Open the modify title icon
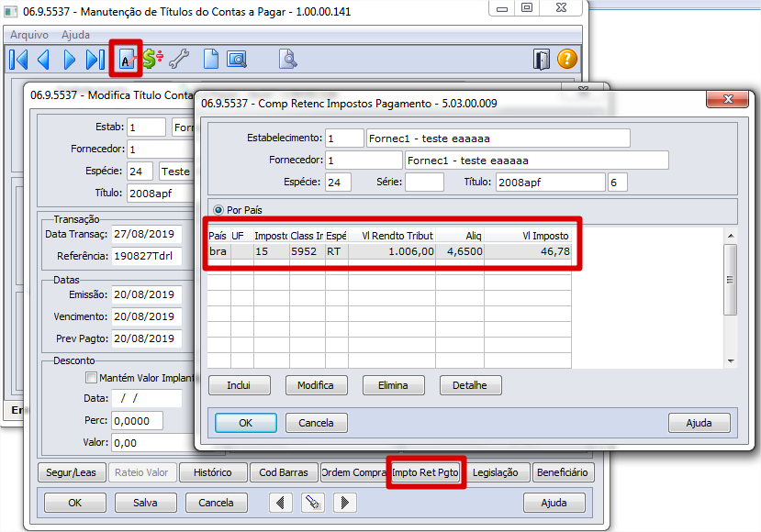Image resolution: width=761 pixels, height=532 pixels. coord(126,60)
